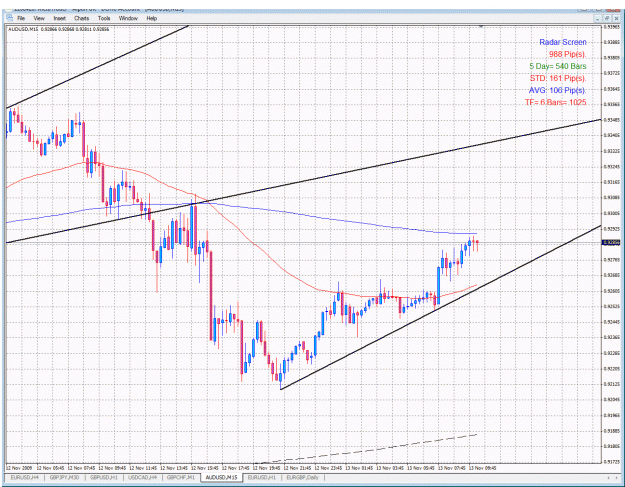Switch to the GBPJPY,M30 chart tab
This screenshot has height=487, width=625.
coord(64,477)
